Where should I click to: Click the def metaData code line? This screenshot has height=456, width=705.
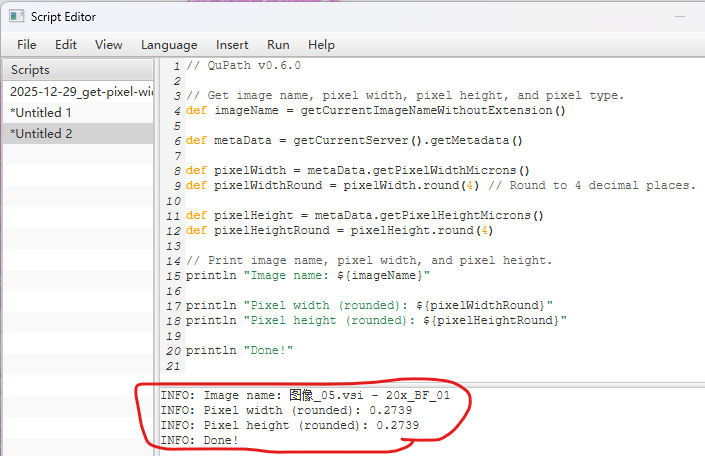click(x=354, y=141)
